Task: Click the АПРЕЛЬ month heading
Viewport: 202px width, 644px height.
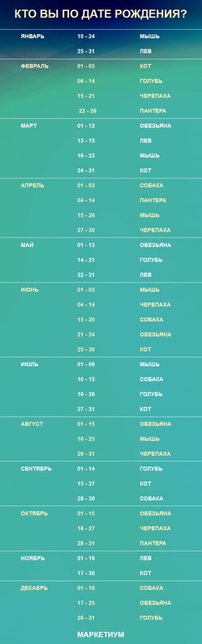Action: [32, 186]
